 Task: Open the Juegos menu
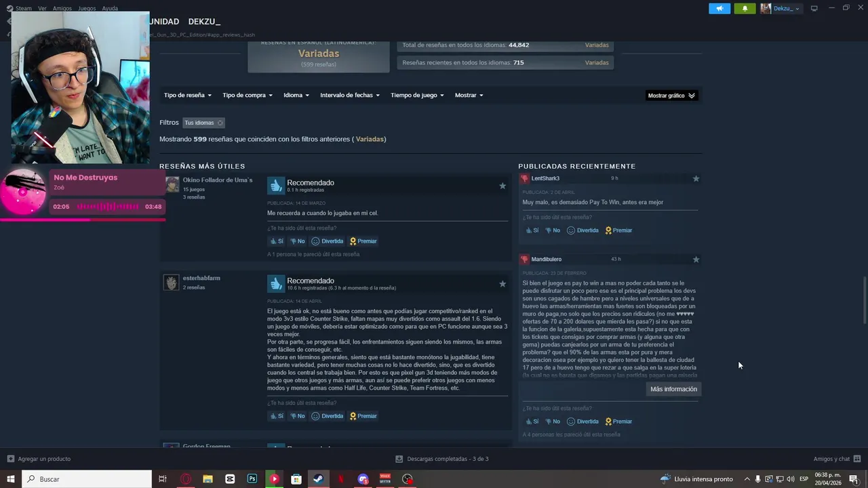[87, 8]
